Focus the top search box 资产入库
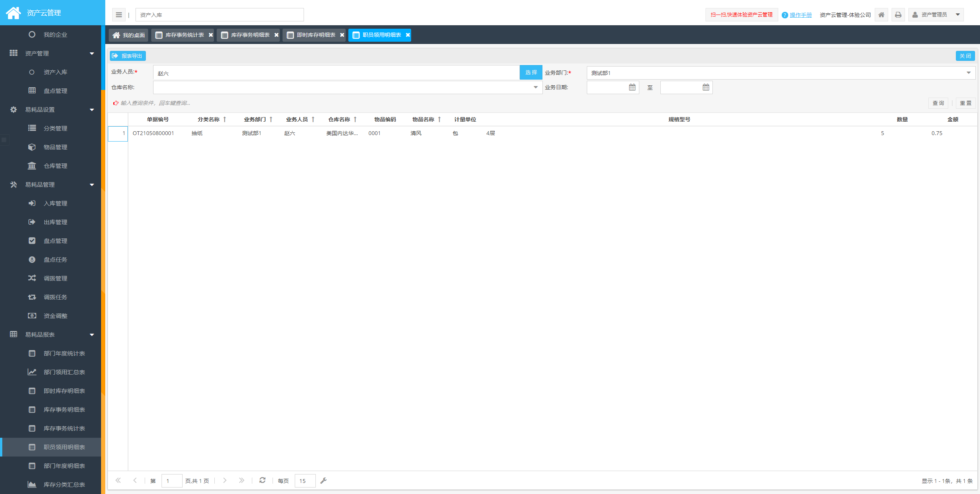This screenshot has height=494, width=980. pyautogui.click(x=219, y=15)
